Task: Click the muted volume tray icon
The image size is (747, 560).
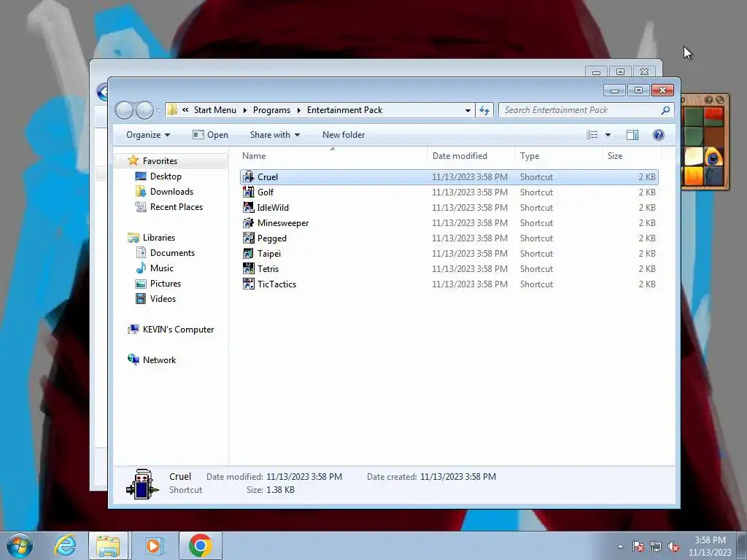Action: (673, 546)
